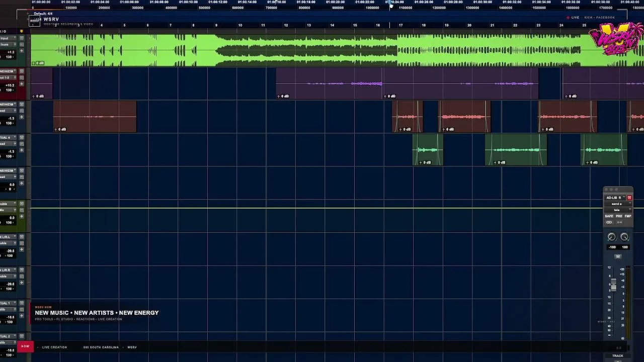The image size is (644, 362).
Task: Toggle the inverse pan arrows in the send window
Action: pos(619,222)
